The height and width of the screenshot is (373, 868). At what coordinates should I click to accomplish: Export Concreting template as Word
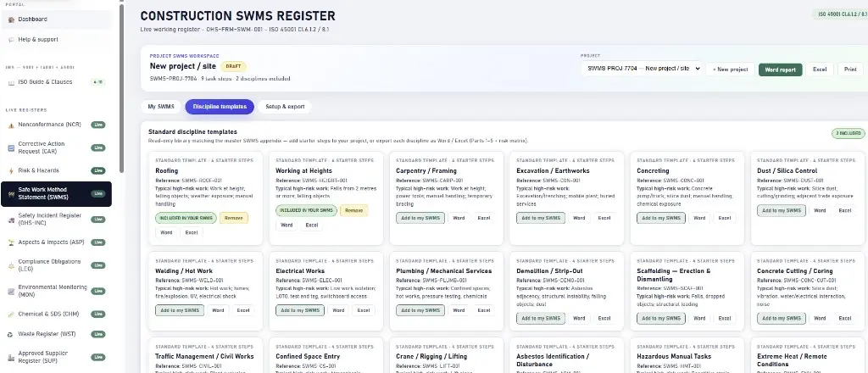tap(699, 218)
